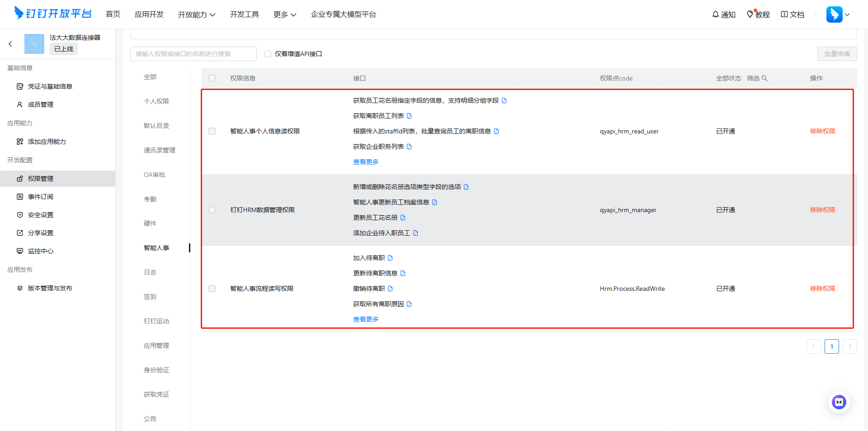Go to 首页 in top navigation
The height and width of the screenshot is (431, 868).
pyautogui.click(x=113, y=14)
